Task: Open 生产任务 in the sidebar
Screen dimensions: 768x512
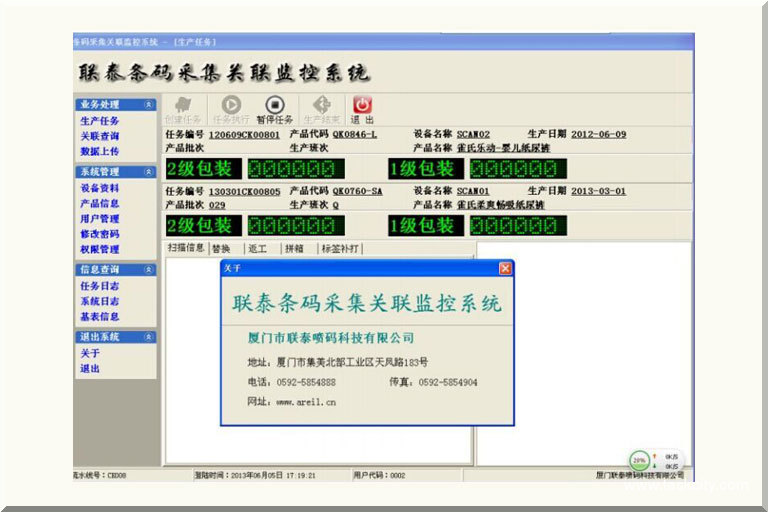Action: [x=99, y=121]
